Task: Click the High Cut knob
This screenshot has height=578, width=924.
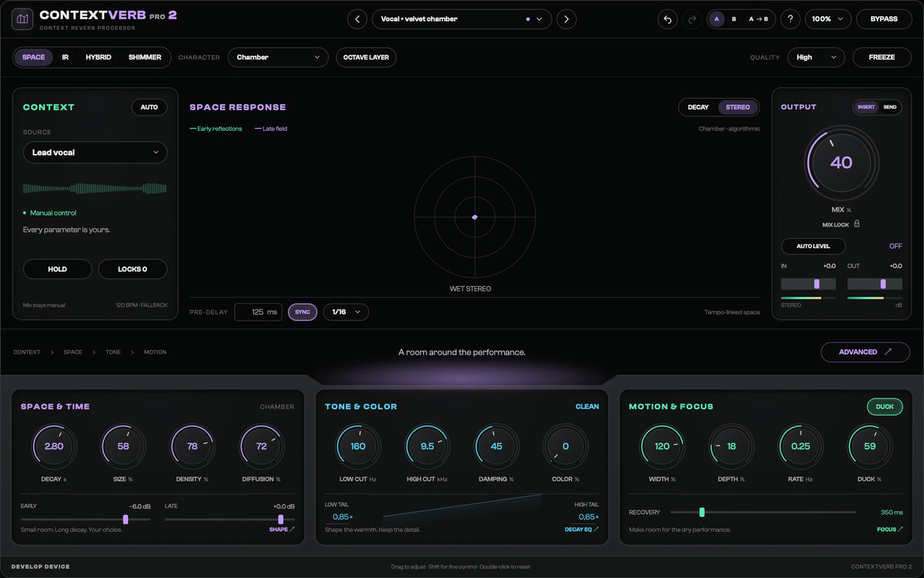Action: pyautogui.click(x=427, y=446)
